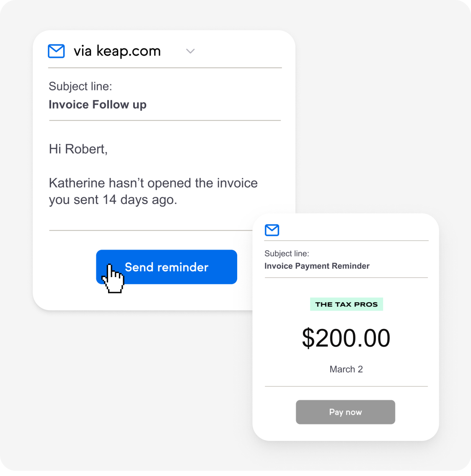
Task: Click the Subject line label in follow-up card
Action: pyautogui.click(x=80, y=87)
